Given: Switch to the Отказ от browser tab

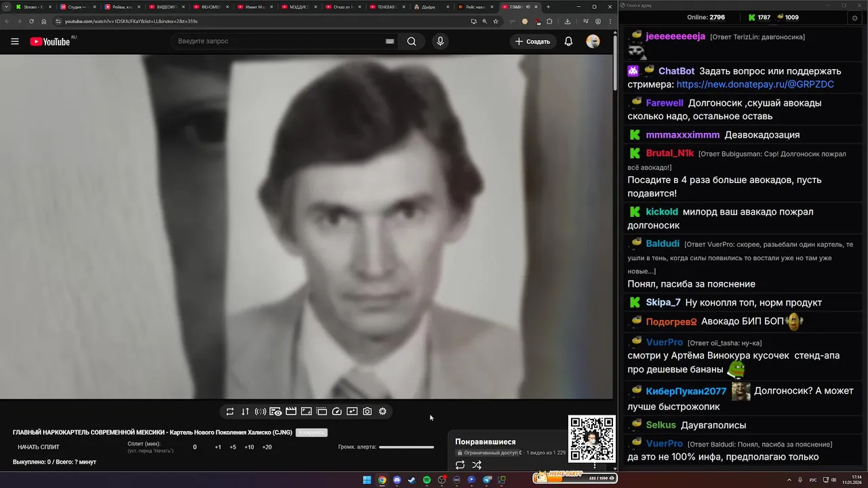Looking at the screenshot, I should coord(343,7).
